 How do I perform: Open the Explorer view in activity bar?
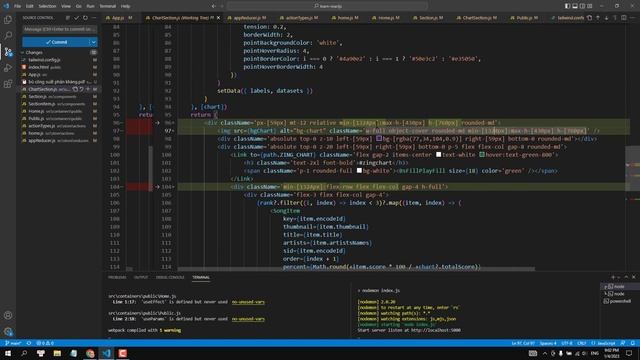(8, 20)
